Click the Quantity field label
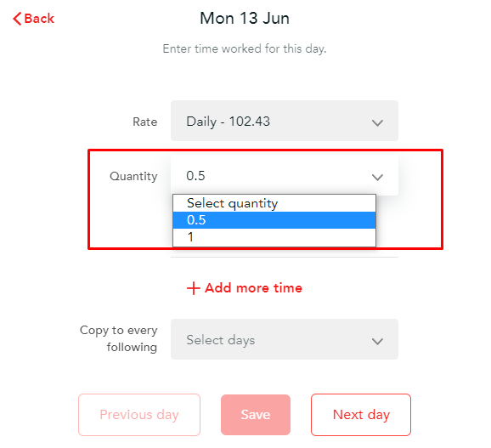The image size is (491, 448). click(x=133, y=176)
